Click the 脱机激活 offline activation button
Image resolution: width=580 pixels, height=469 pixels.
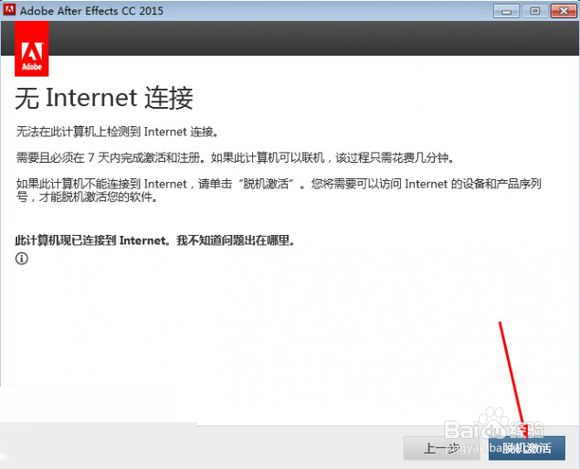click(x=526, y=448)
